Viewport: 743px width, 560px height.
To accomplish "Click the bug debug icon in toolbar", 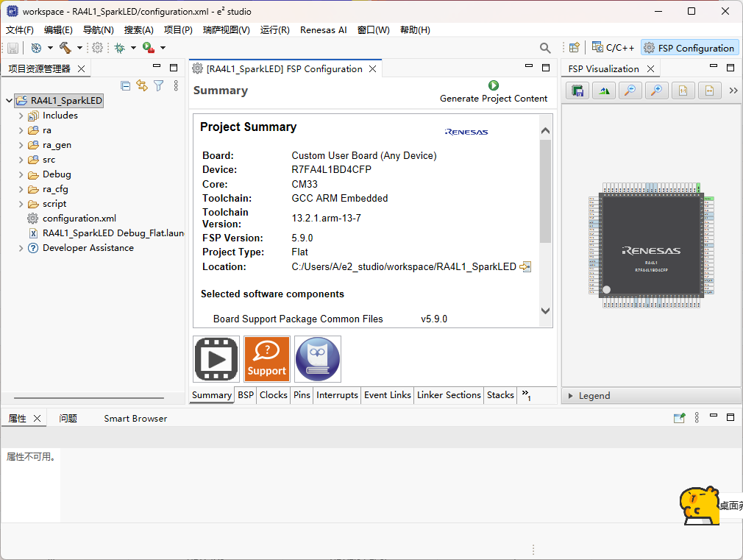I will (119, 48).
